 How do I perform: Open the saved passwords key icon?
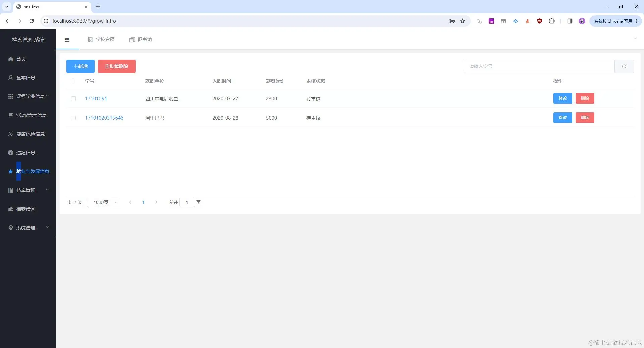(452, 21)
